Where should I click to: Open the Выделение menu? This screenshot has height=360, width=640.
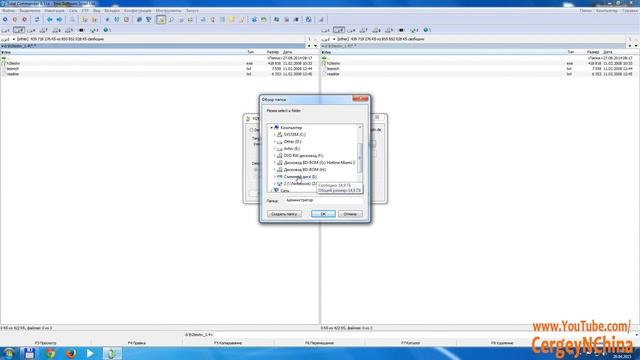click(30, 11)
